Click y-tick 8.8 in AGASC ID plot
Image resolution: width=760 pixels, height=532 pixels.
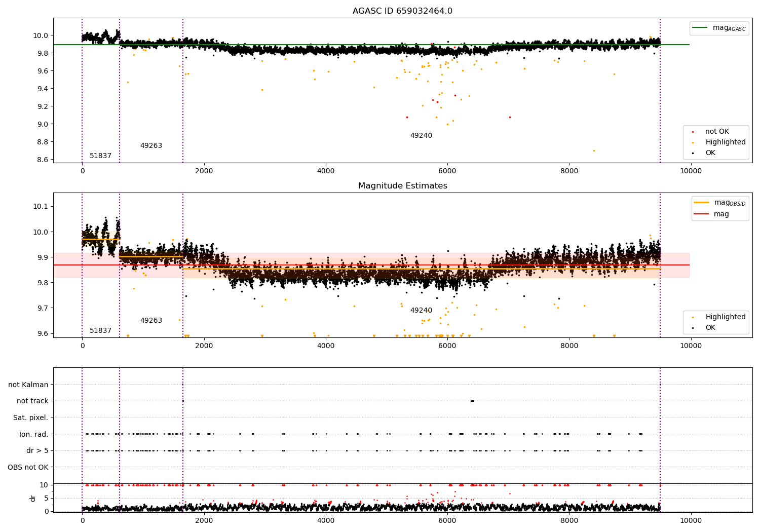42,142
